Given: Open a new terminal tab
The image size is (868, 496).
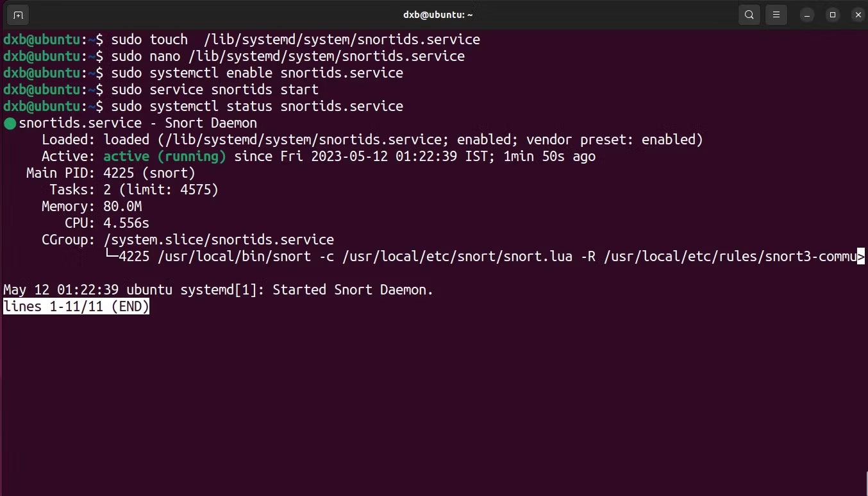Looking at the screenshot, I should click(18, 15).
